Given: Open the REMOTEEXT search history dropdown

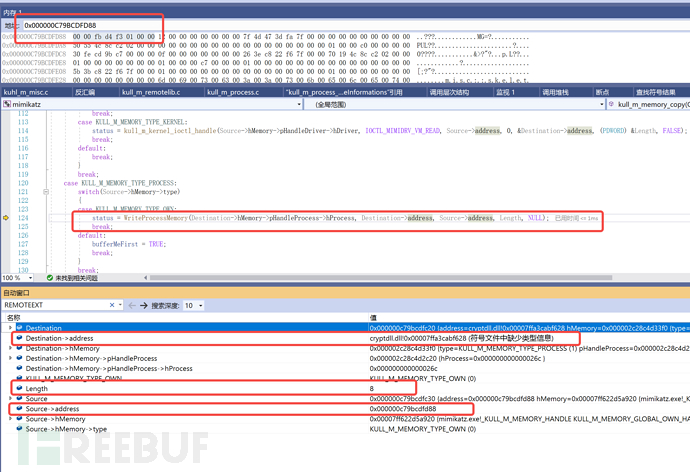Looking at the screenshot, I should (x=120, y=305).
